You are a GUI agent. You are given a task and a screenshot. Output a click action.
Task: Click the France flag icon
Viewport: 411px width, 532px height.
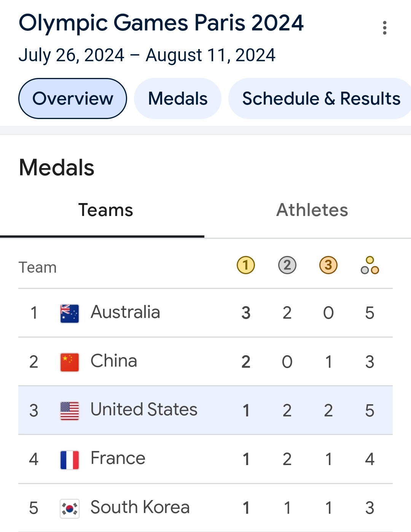tap(70, 459)
